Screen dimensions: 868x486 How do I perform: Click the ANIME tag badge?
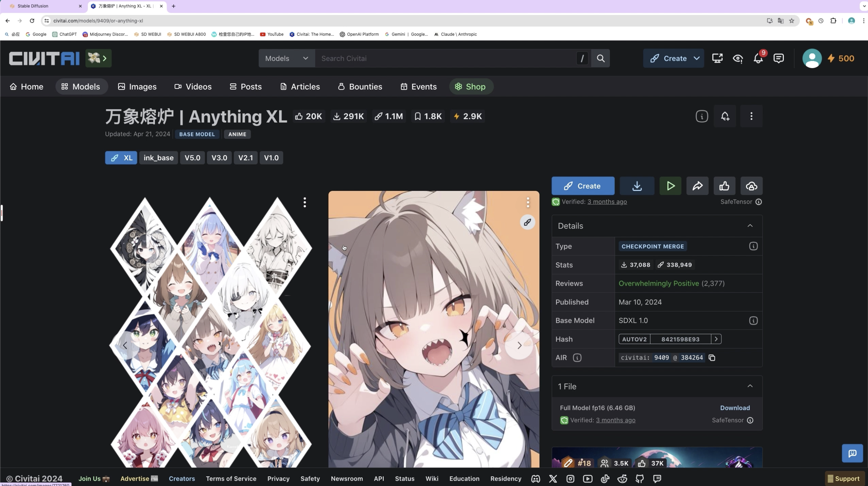(237, 134)
